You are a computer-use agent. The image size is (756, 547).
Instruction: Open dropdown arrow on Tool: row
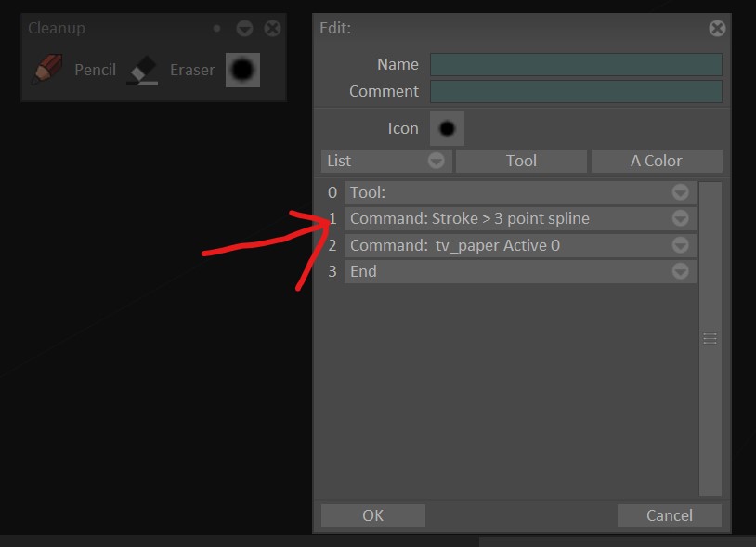(x=680, y=192)
